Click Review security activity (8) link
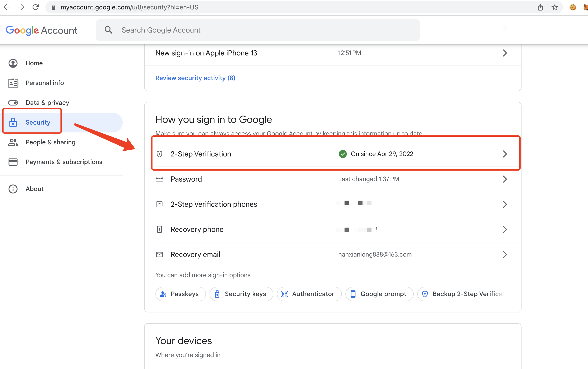The image size is (588, 369). pos(195,78)
